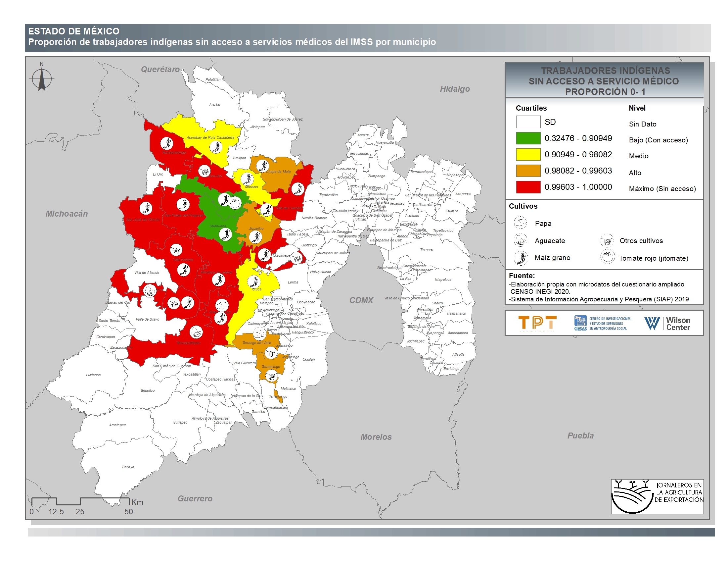Click the maize icon in Acambay municipality
Image resolution: width=728 pixels, height=563 pixels.
click(x=216, y=146)
